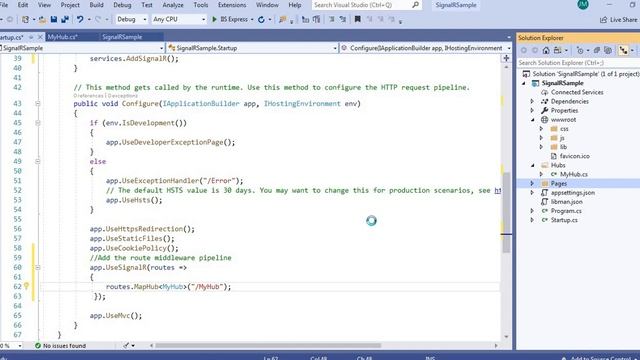Click the split editor plus icon above scrollbar
The width and height of the screenshot is (640, 360).
click(x=506, y=58)
